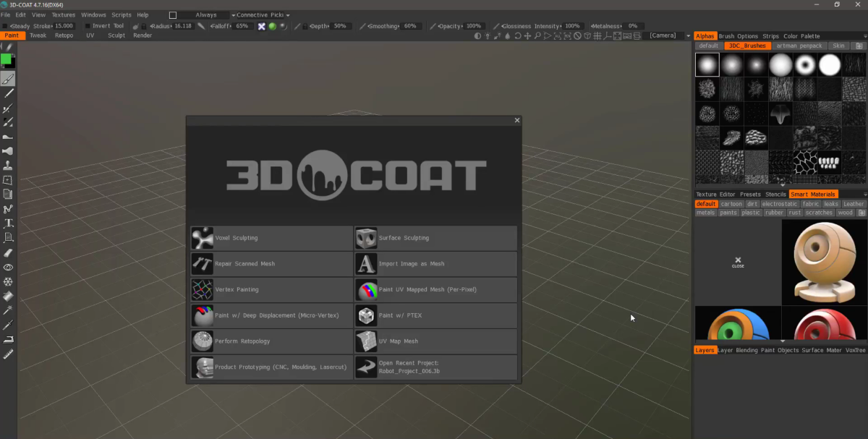Toggle the green color channel sphere
868x439 pixels.
[272, 26]
